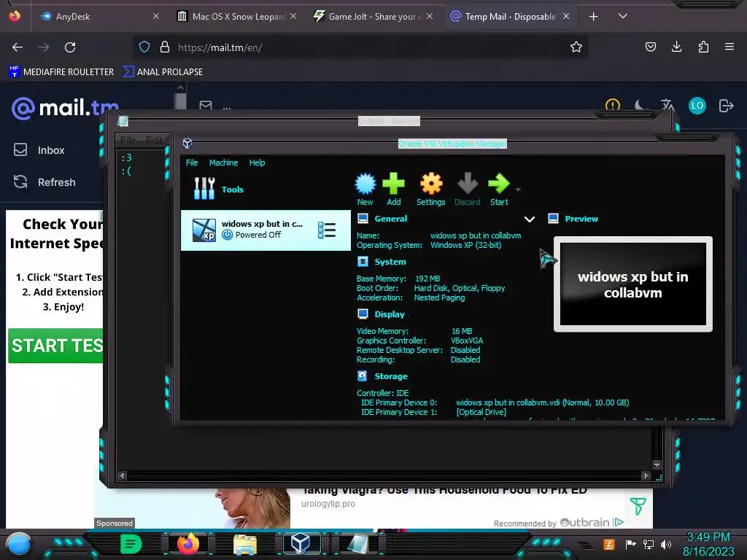Open Firefox from the taskbar
747x560 pixels.
pyautogui.click(x=187, y=544)
